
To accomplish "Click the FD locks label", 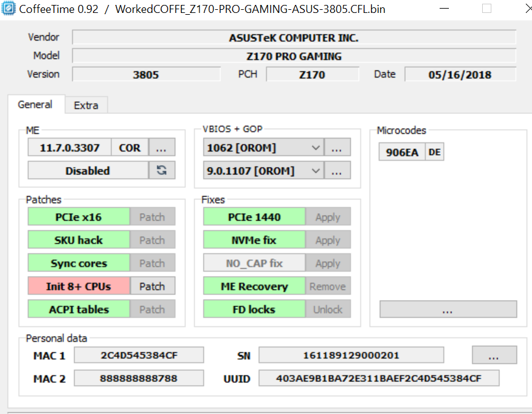I will click(254, 309).
